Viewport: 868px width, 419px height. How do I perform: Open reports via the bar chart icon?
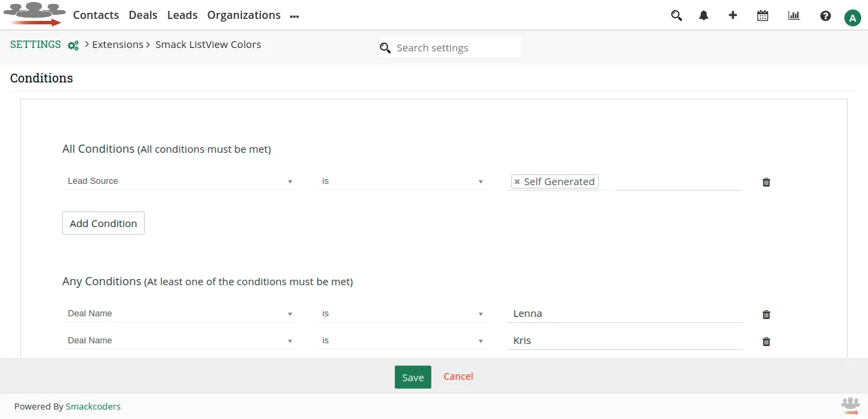pyautogui.click(x=794, y=15)
